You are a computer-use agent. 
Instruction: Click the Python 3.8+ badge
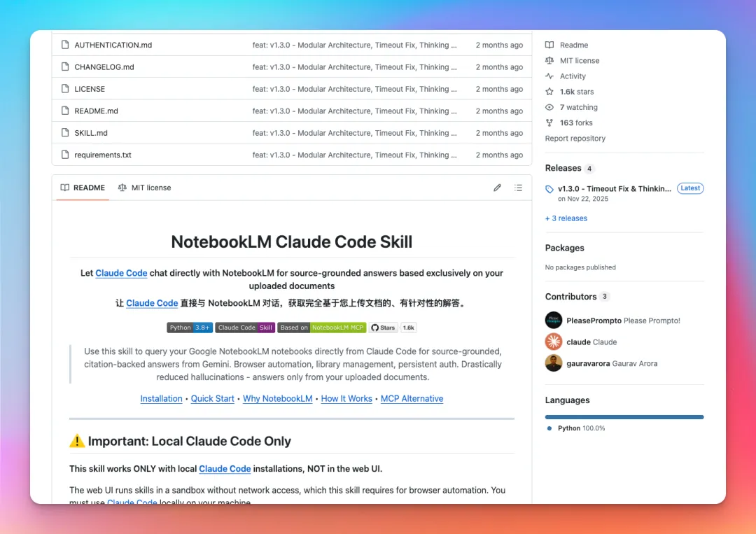tap(189, 328)
